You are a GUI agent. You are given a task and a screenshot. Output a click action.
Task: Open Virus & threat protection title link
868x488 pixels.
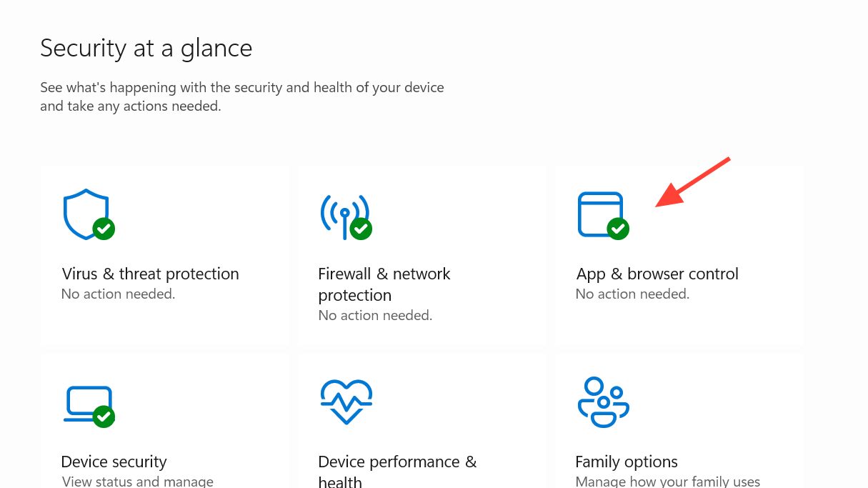tap(150, 274)
